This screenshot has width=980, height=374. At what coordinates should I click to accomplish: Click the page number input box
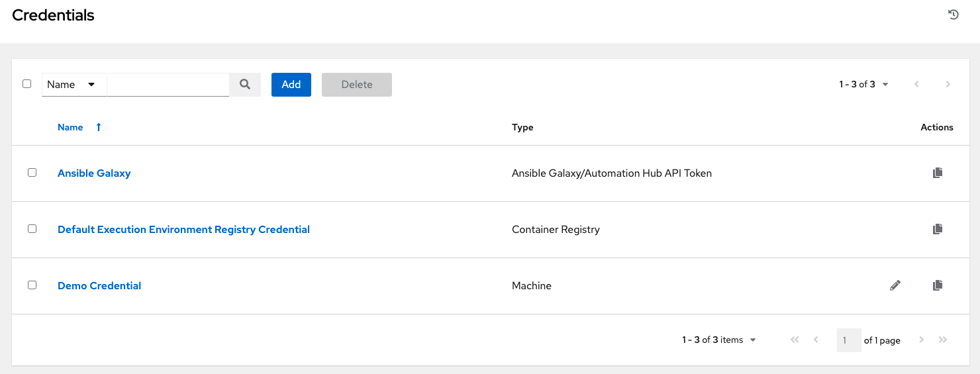(848, 340)
